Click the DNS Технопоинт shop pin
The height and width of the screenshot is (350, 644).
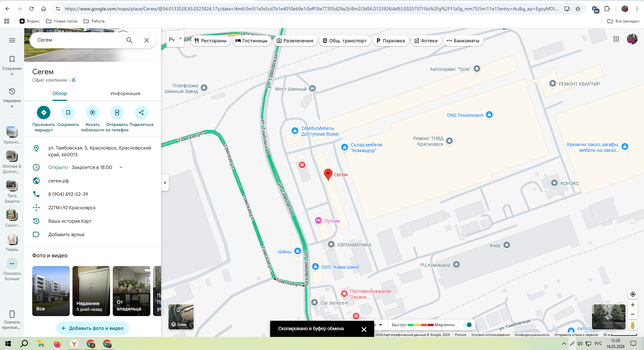489,115
